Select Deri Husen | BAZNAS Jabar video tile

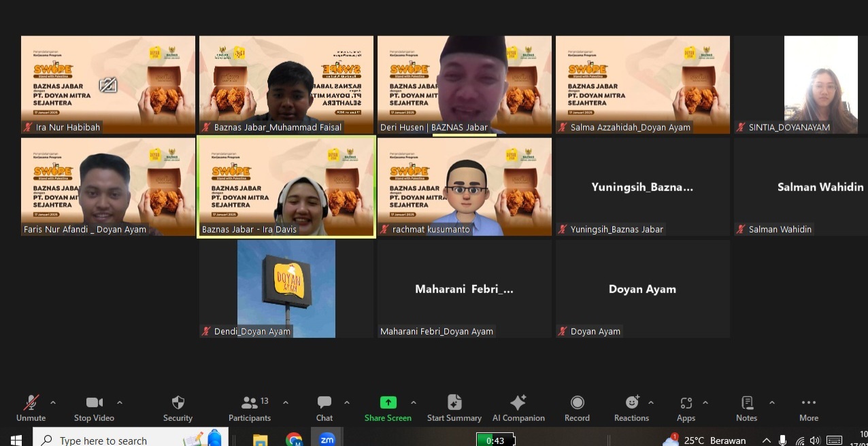pyautogui.click(x=465, y=85)
